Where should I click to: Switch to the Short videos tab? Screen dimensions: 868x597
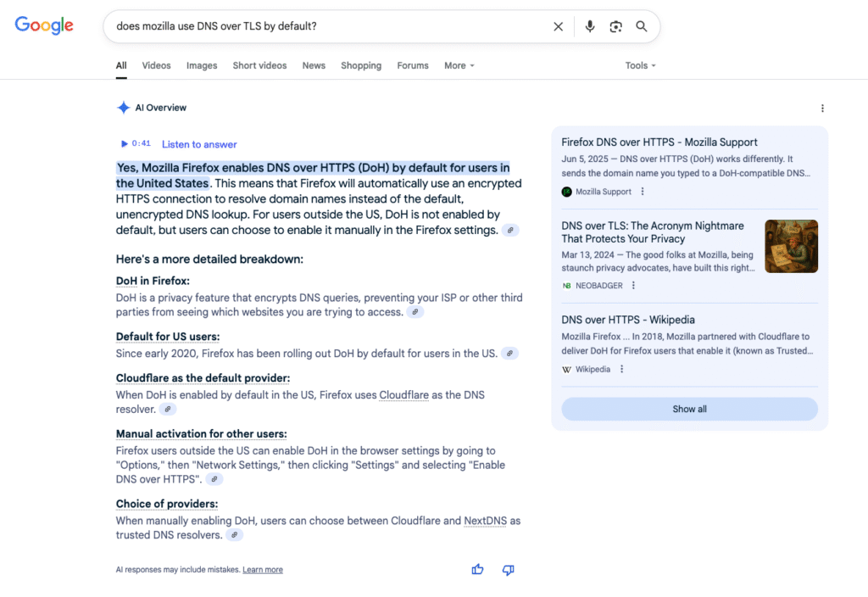pos(259,65)
